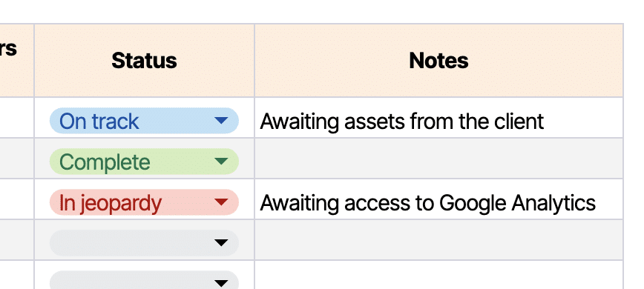Select the header cell ending in "rs"
The image size is (644, 289).
point(16,60)
